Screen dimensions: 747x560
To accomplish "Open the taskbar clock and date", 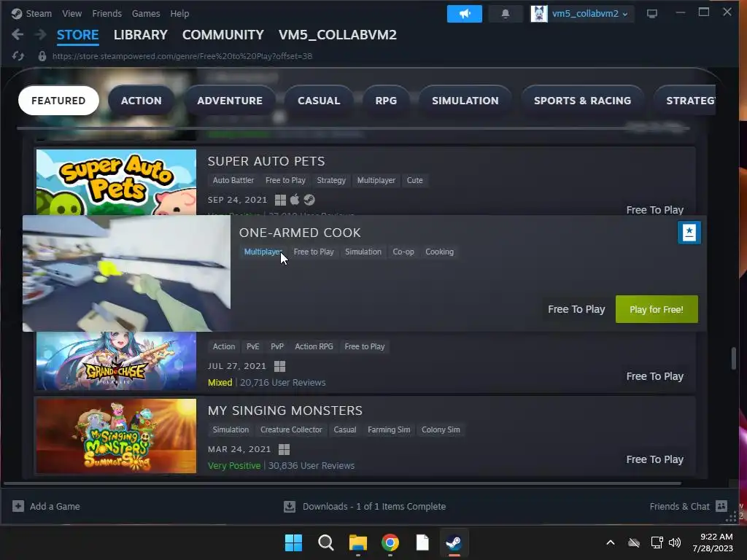I will tap(712, 542).
